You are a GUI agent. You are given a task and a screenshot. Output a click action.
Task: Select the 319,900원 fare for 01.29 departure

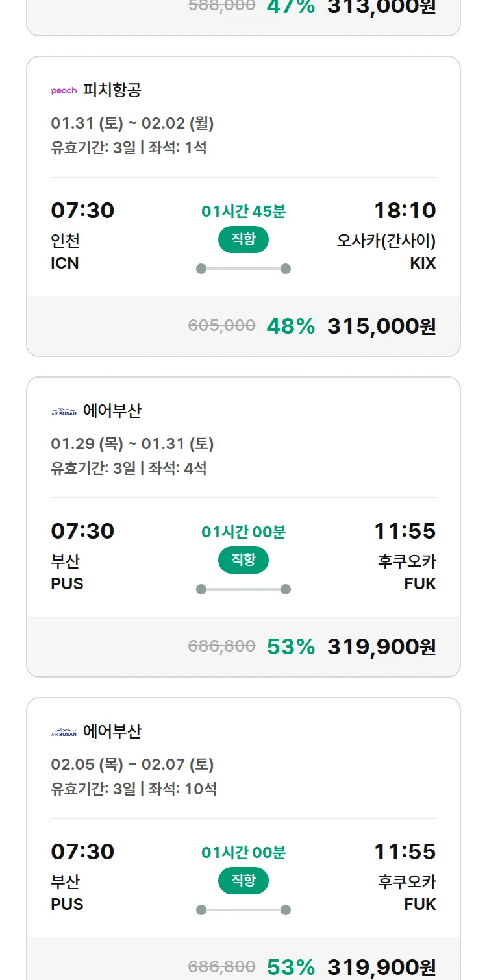381,646
